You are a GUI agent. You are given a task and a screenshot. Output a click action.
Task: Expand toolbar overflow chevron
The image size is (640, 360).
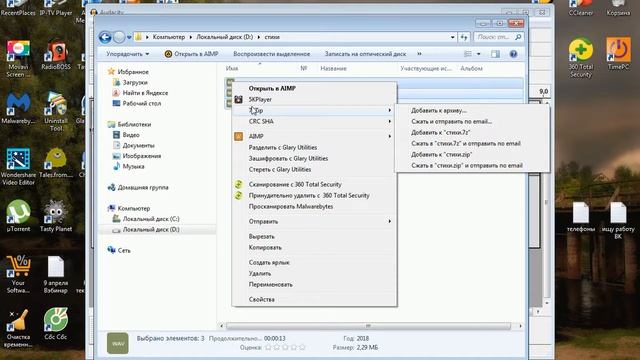(419, 54)
